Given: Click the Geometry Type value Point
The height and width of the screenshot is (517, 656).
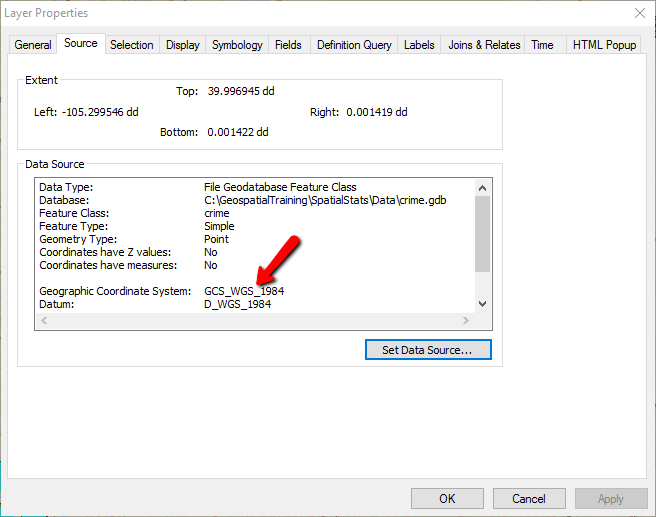Looking at the screenshot, I should pos(216,239).
